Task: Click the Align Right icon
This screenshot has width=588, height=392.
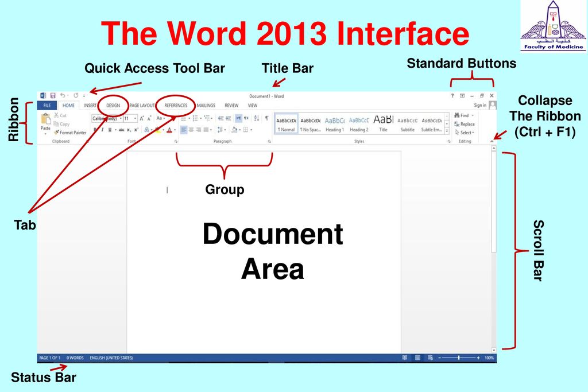Action: pyautogui.click(x=198, y=130)
